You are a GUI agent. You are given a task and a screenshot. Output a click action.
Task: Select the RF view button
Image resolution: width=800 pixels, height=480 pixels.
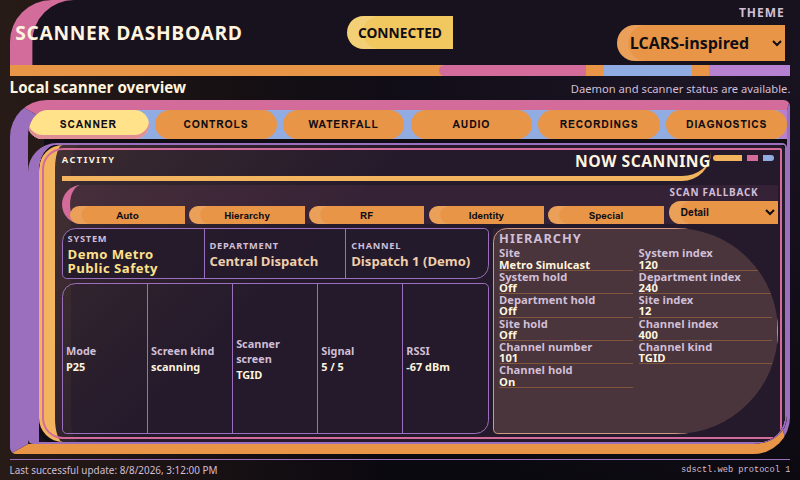tap(366, 215)
